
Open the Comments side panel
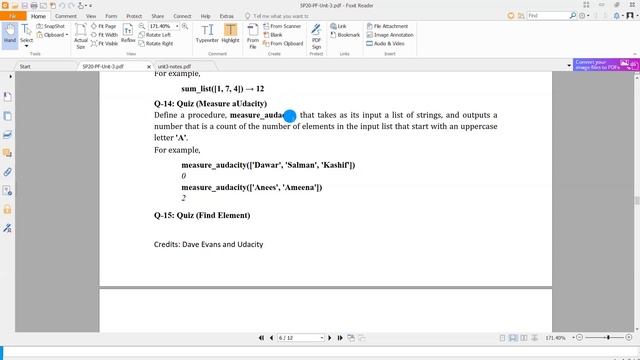[7, 153]
